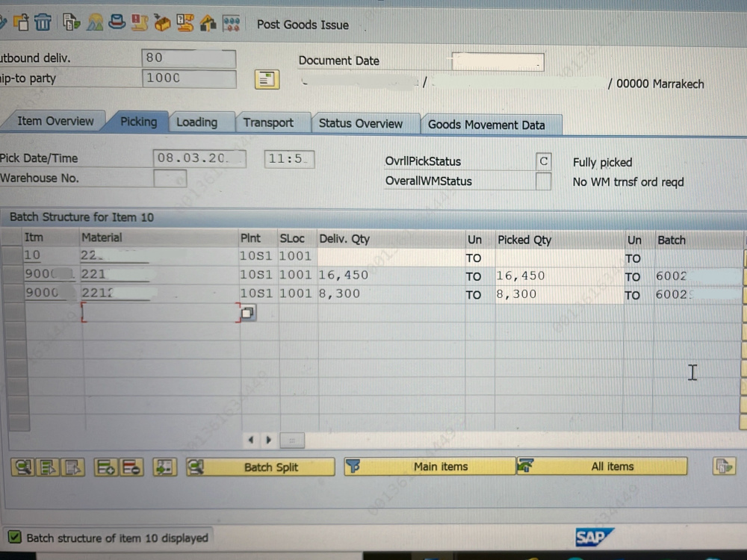Viewport: 747px width, 560px height.
Task: Go to the Status Overview tab
Action: click(x=361, y=124)
